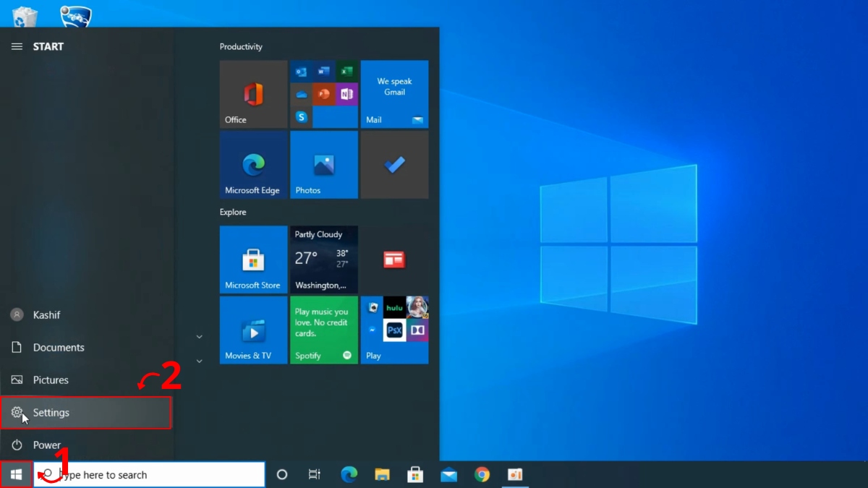The image size is (868, 488).
Task: Click the Google Chrome taskbar icon
Action: coord(482,474)
